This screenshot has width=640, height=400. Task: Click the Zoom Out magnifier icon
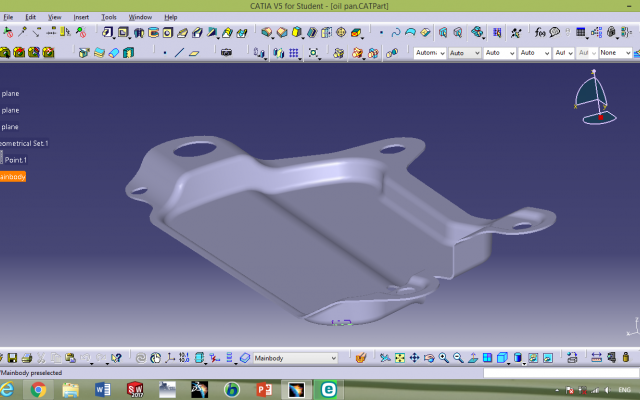[x=458, y=358]
